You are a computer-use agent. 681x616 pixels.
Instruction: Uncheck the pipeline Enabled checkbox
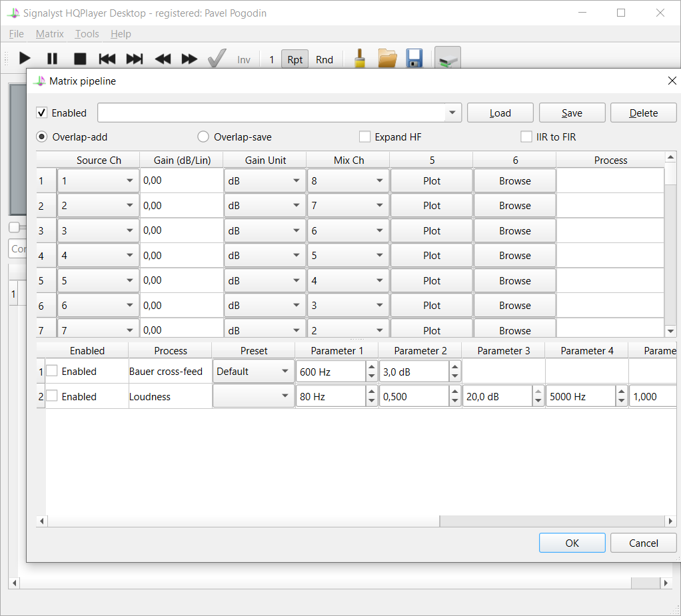click(42, 113)
